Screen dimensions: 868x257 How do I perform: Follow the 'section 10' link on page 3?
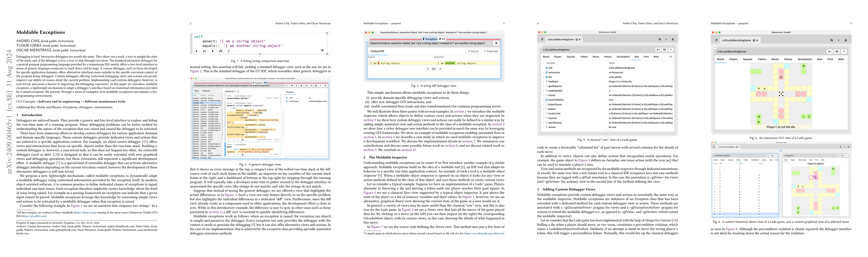409,150
